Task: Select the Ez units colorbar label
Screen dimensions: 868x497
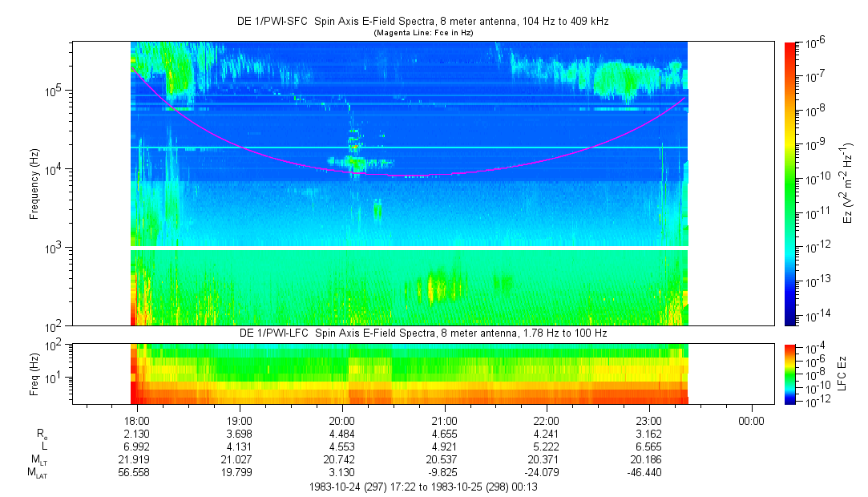Action: coord(848,184)
